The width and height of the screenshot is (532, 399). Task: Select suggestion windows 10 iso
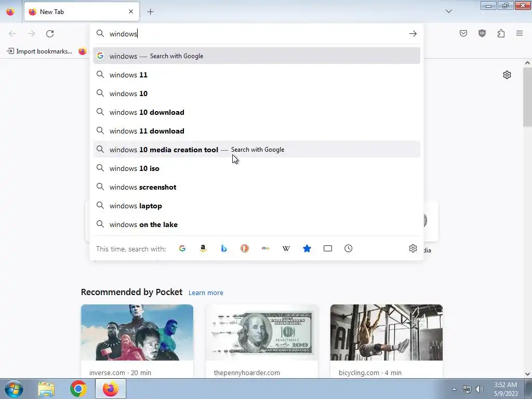pyautogui.click(x=257, y=168)
